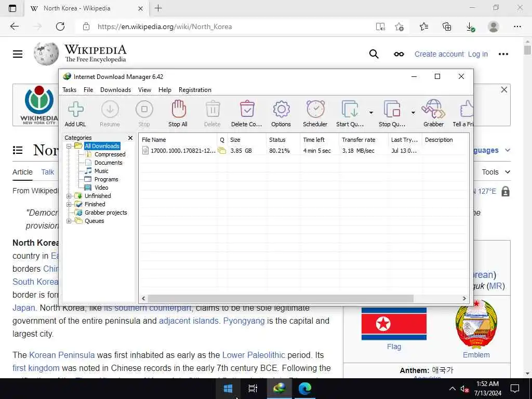Select Grabber projects in tree
The image size is (532, 399).
pos(106,212)
